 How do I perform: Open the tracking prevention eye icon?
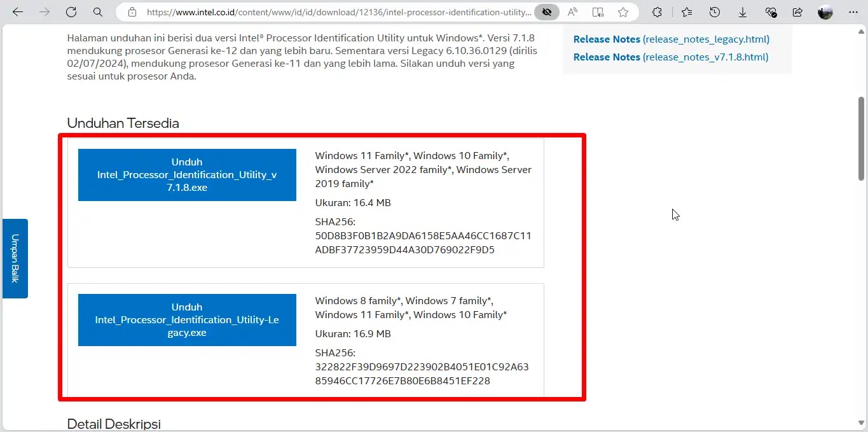547,12
